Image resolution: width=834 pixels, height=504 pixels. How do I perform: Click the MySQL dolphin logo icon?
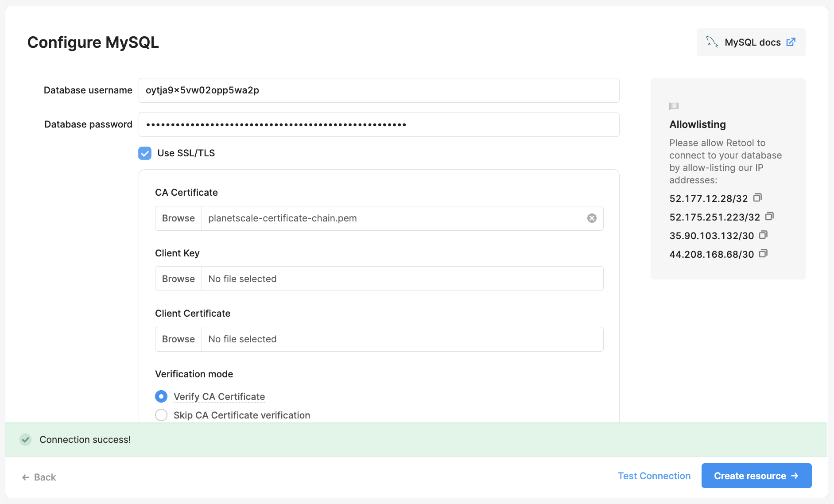point(712,42)
